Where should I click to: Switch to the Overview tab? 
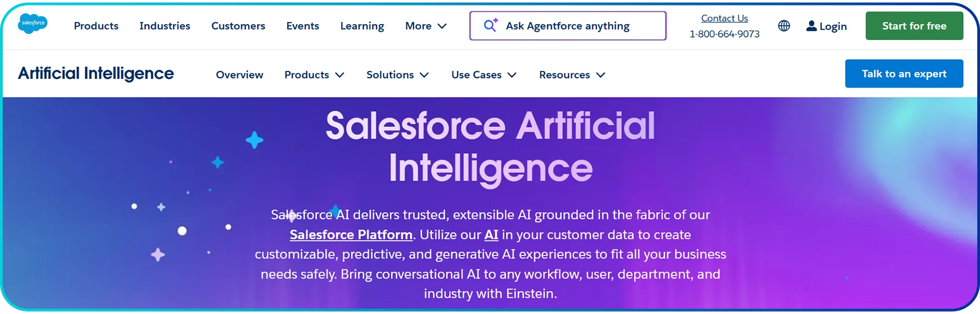tap(239, 75)
